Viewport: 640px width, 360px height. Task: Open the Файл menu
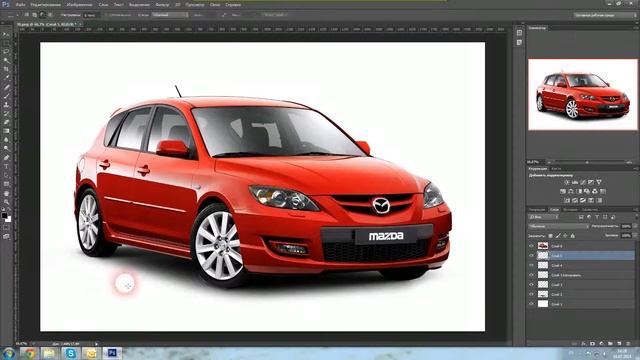pyautogui.click(x=20, y=4)
